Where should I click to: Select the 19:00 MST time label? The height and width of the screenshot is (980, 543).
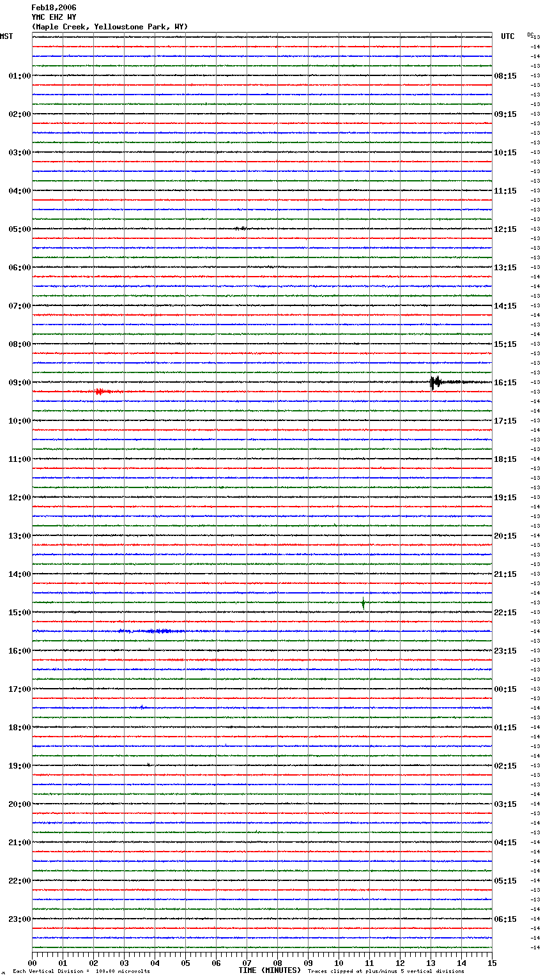[x=20, y=766]
